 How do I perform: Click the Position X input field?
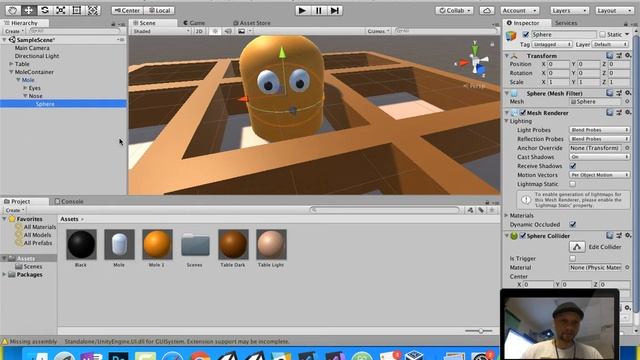(558, 64)
